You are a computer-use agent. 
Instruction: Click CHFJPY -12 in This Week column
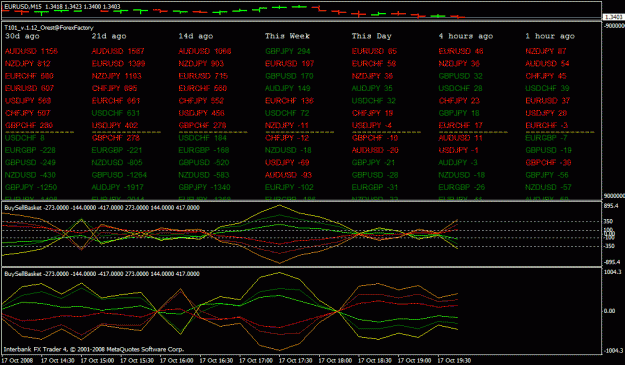coord(287,138)
